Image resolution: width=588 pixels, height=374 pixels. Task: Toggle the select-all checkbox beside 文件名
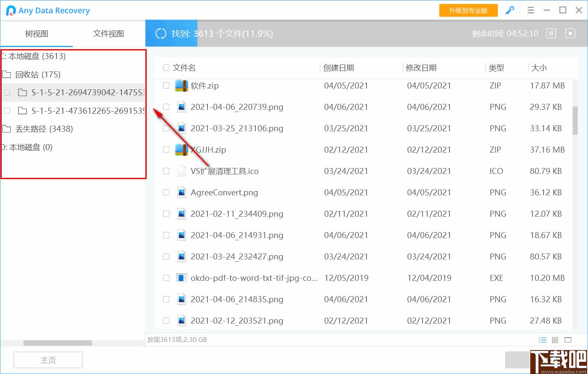pos(166,68)
